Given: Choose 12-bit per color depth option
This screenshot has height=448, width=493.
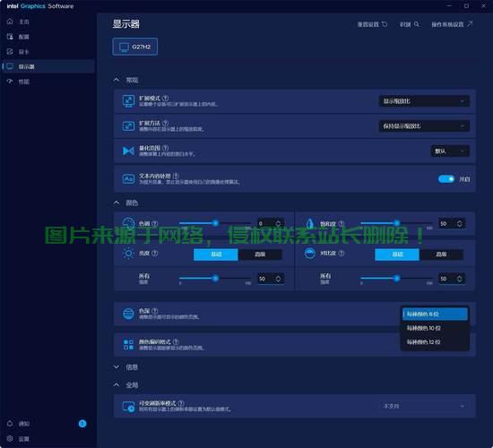Looking at the screenshot, I should [435, 341].
